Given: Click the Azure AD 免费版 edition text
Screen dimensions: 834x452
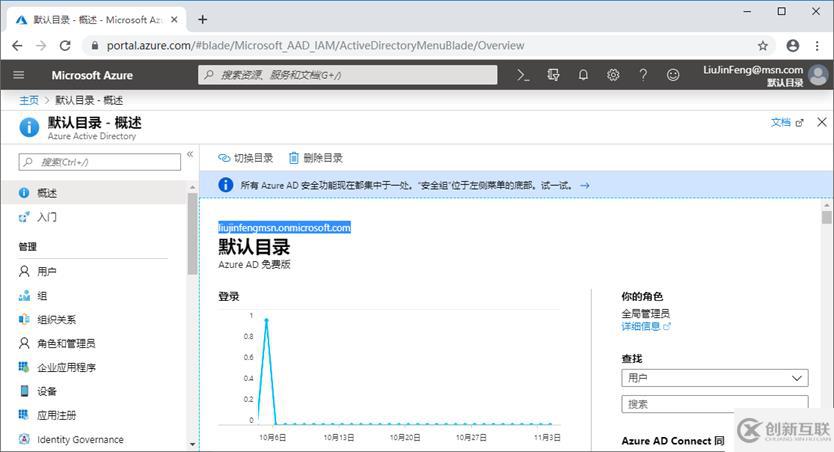Looking at the screenshot, I should click(254, 264).
